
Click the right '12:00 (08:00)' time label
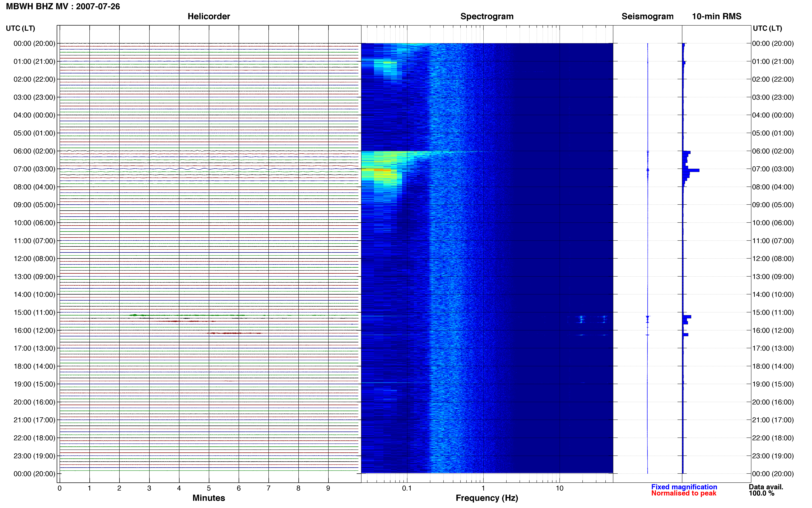click(x=773, y=258)
